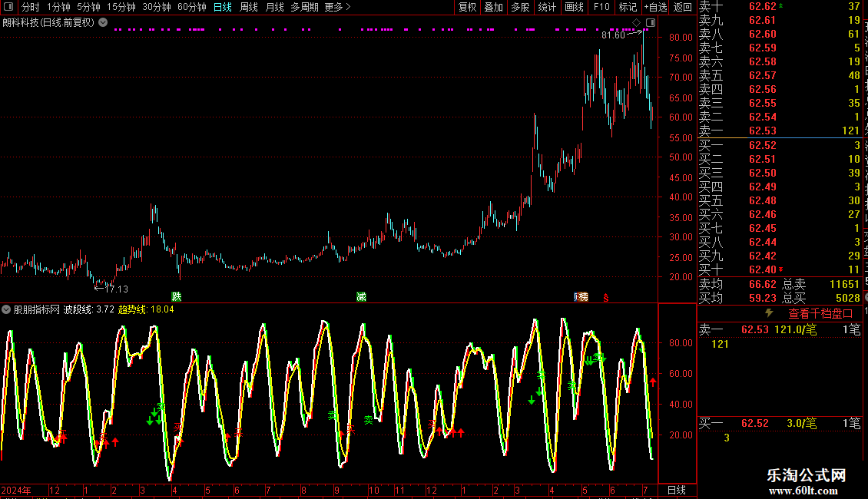
Task: Click the 买一 3.0/笔 detail row
Action: coord(780,423)
